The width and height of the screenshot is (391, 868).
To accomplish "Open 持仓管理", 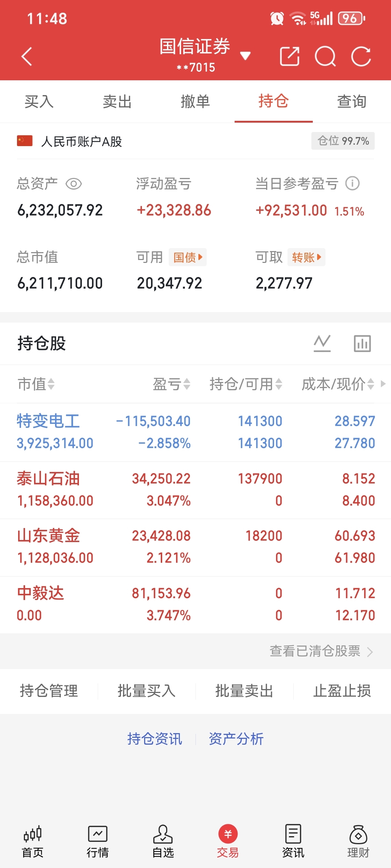I will pyautogui.click(x=49, y=691).
